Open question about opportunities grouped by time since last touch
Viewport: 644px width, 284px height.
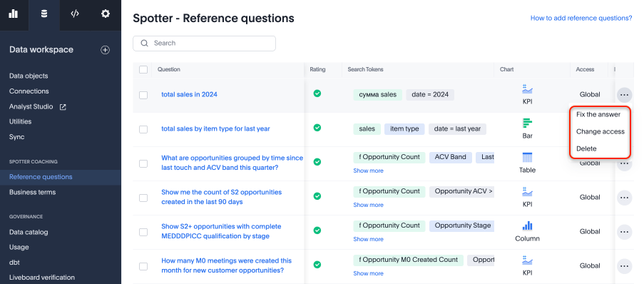point(232,163)
